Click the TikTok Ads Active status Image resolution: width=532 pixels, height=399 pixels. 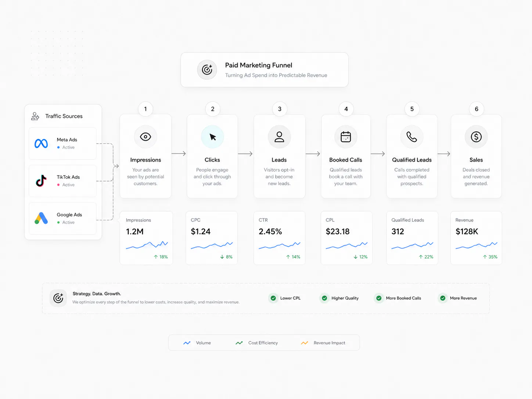66,185
